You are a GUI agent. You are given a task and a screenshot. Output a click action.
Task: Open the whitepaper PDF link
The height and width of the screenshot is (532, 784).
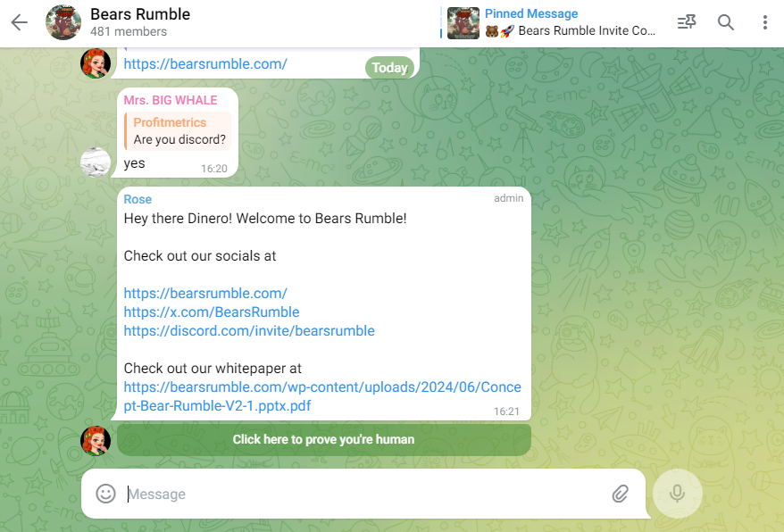322,396
